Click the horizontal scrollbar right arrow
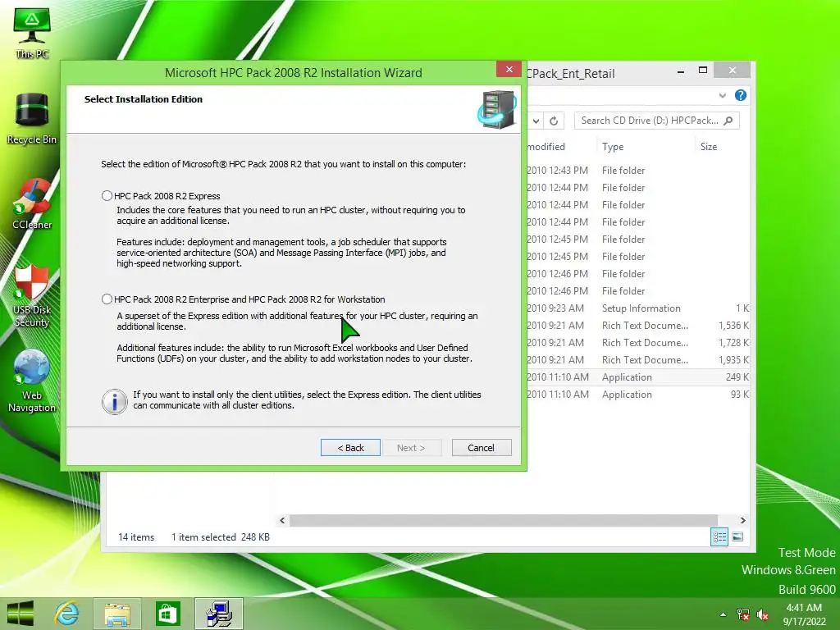Image resolution: width=840 pixels, height=630 pixels. click(x=742, y=520)
